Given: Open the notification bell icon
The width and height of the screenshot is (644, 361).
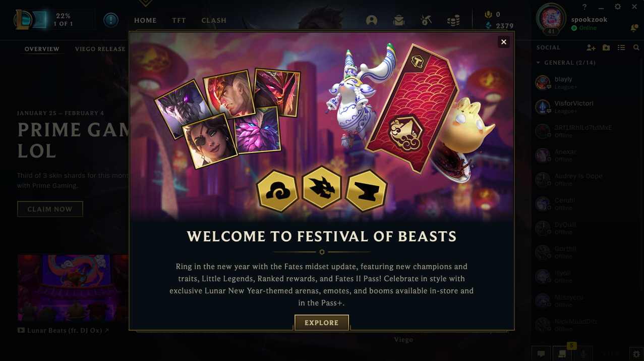Looking at the screenshot, I should click(x=634, y=28).
